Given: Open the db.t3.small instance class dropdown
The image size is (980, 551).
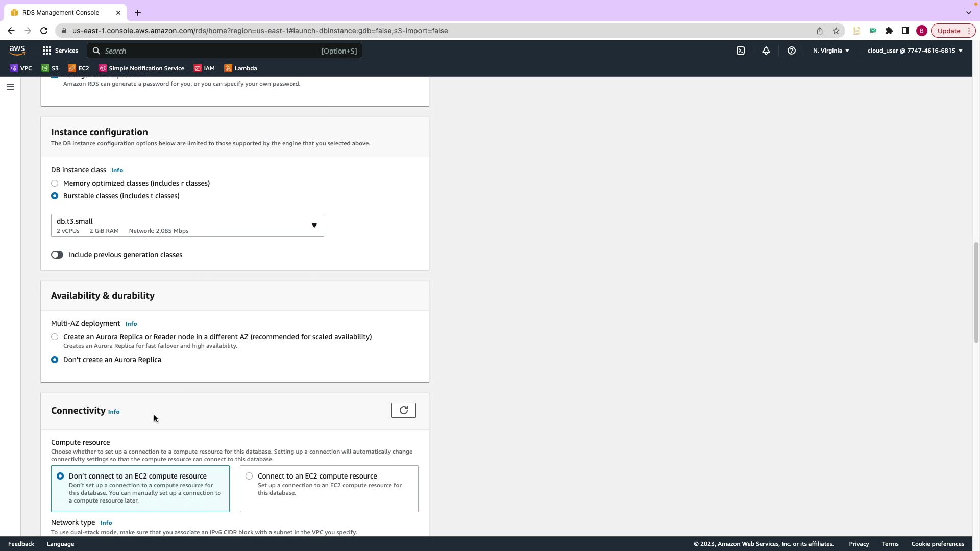Looking at the screenshot, I should (x=187, y=226).
